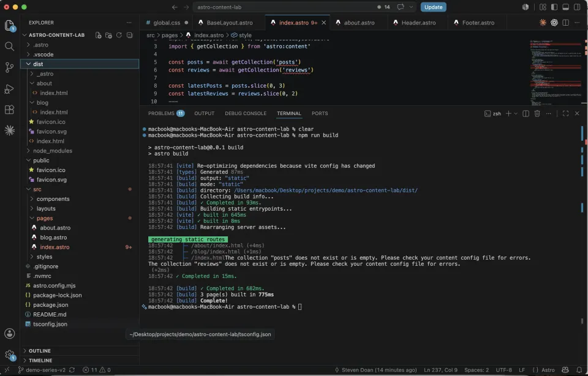
Task: Open the global.css editor tab
Action: (x=166, y=23)
